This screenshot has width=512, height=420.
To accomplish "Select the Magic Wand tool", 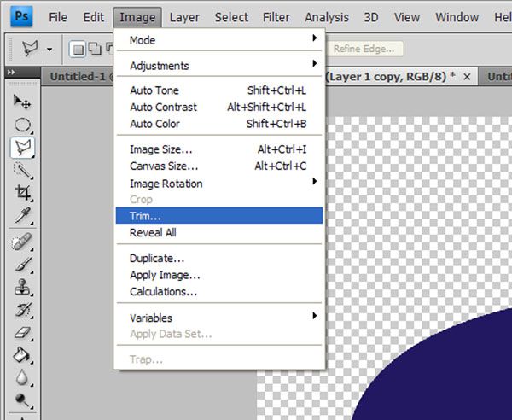I will pyautogui.click(x=22, y=170).
